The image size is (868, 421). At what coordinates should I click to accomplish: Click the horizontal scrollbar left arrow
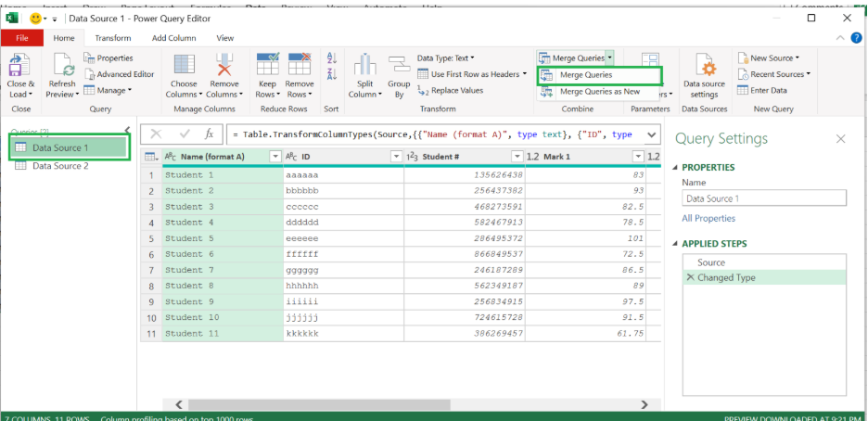178,404
